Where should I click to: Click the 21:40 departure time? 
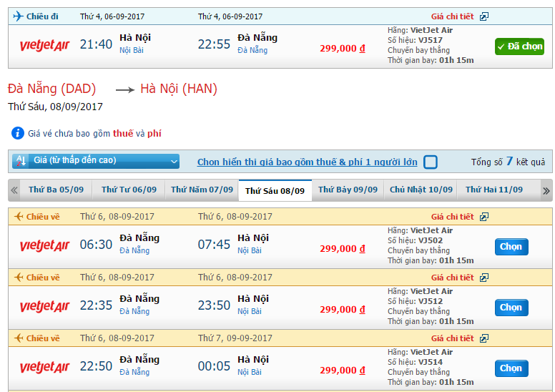tap(96, 44)
